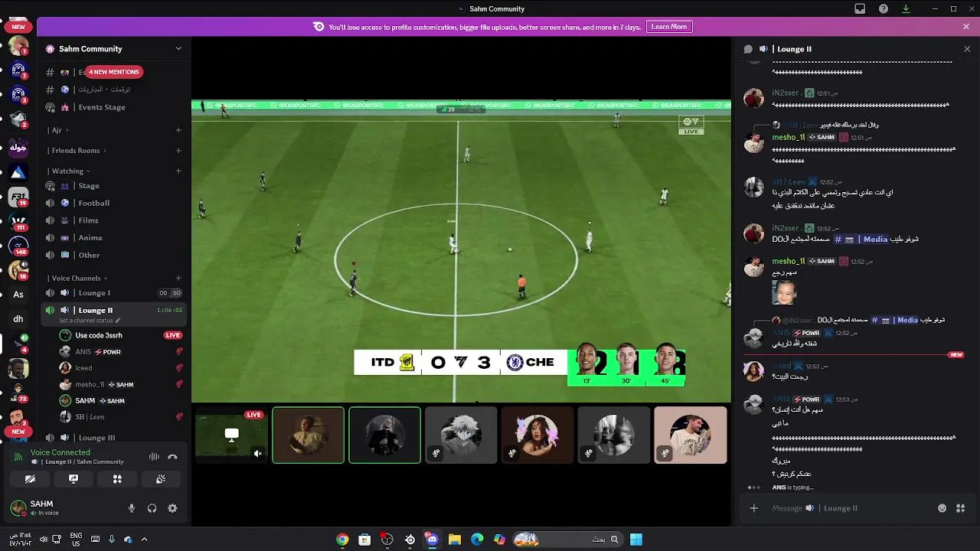Join the Films voice channel
980x551 pixels.
coord(113,220)
